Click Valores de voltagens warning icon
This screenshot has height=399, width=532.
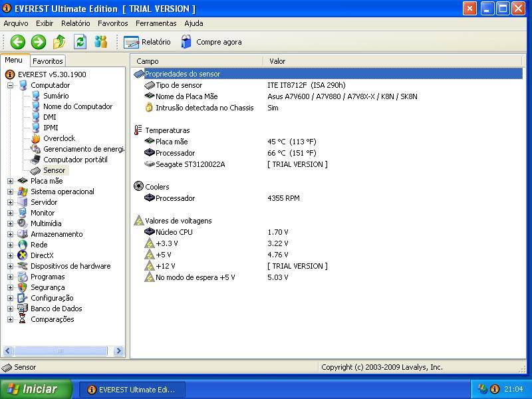tap(139, 221)
